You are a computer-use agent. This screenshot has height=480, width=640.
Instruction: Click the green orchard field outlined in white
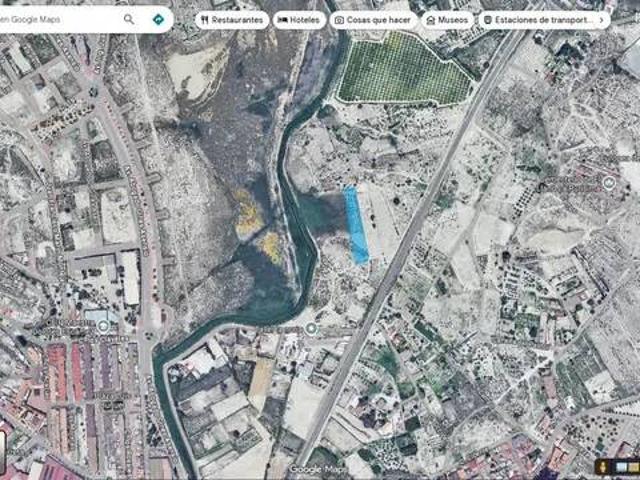coord(402,70)
